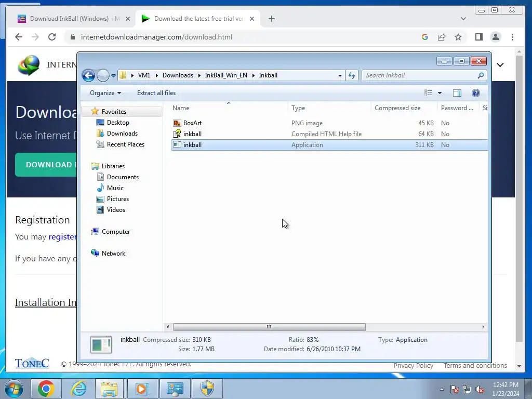Open the Chrome profile avatar

pyautogui.click(x=495, y=37)
